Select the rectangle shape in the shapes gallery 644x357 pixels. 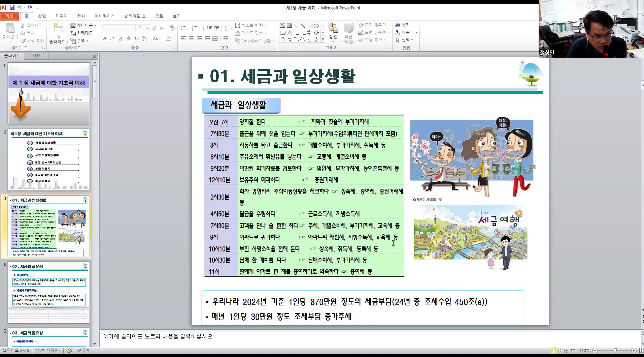(x=309, y=26)
